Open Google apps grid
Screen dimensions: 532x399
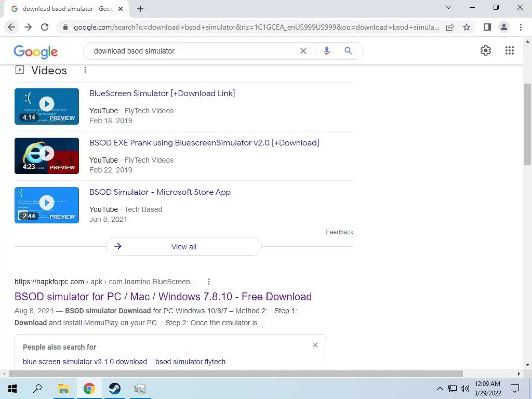point(509,50)
